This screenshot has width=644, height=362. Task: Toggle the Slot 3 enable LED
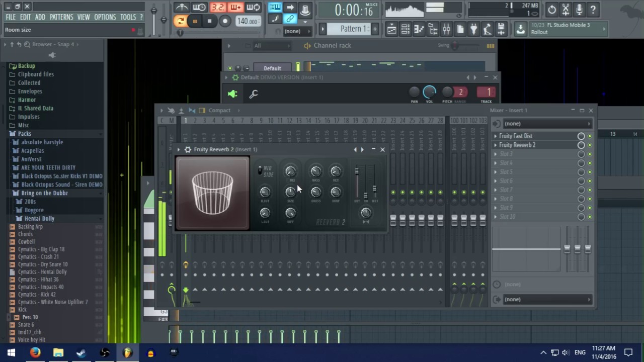pyautogui.click(x=590, y=154)
